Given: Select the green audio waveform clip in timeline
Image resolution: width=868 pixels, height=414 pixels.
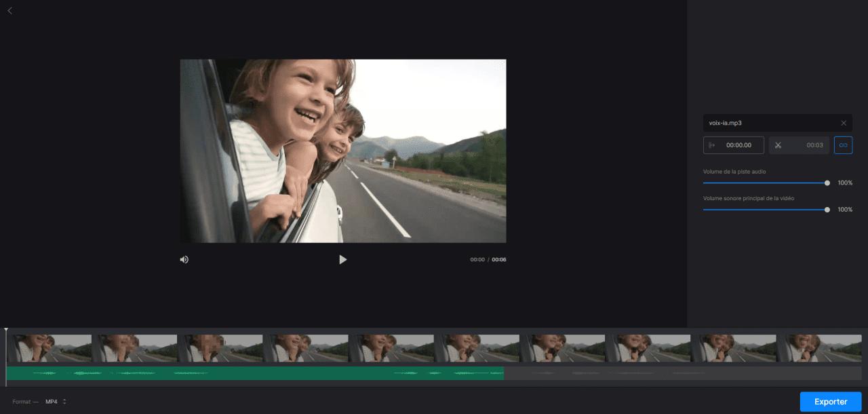Looking at the screenshot, I should (255, 373).
